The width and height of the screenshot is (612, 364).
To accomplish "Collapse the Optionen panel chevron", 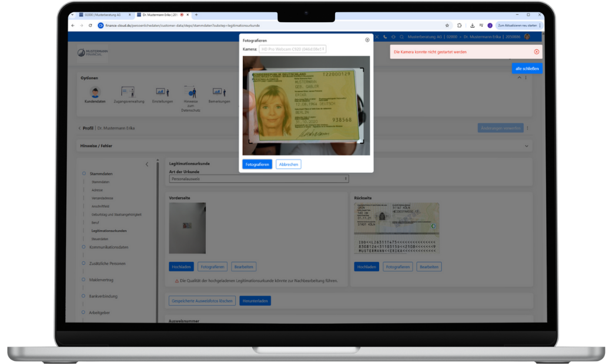I will click(x=519, y=77).
